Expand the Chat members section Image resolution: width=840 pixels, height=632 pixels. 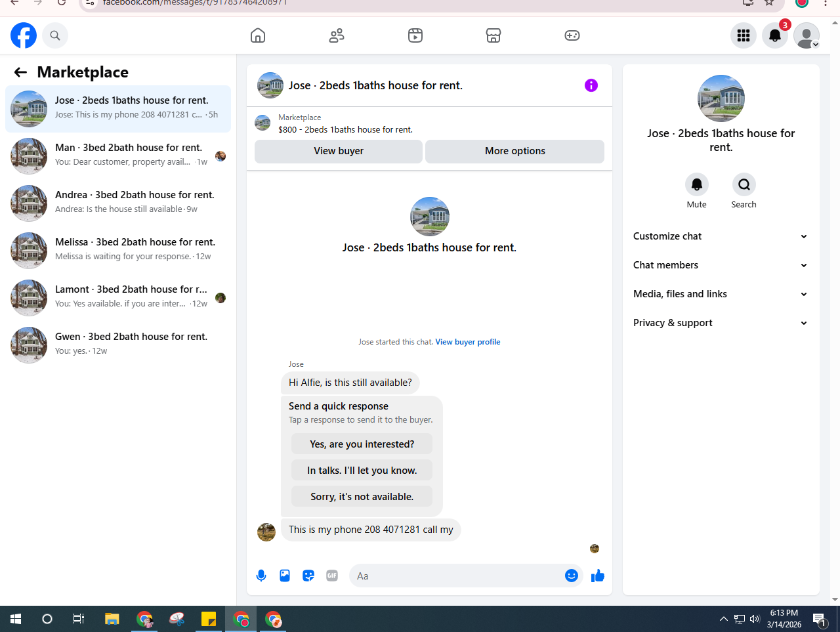[721, 265]
